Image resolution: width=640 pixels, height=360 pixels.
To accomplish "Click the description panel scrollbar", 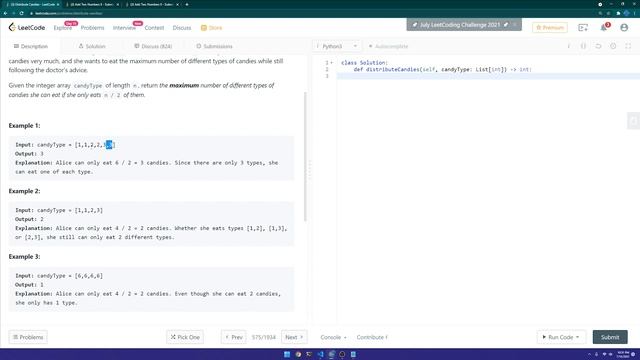I will (305, 157).
